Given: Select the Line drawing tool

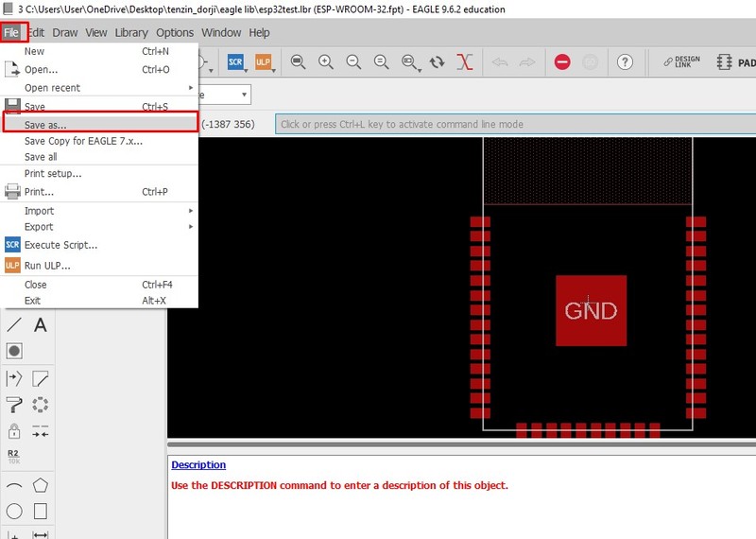Looking at the screenshot, I should pos(14,324).
